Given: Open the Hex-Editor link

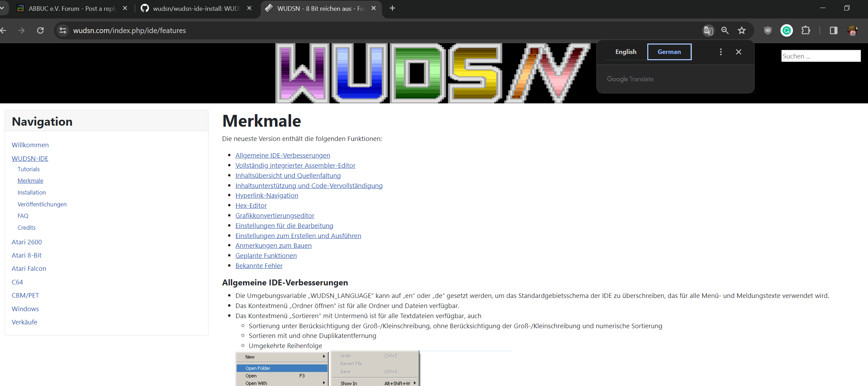Looking at the screenshot, I should 251,206.
